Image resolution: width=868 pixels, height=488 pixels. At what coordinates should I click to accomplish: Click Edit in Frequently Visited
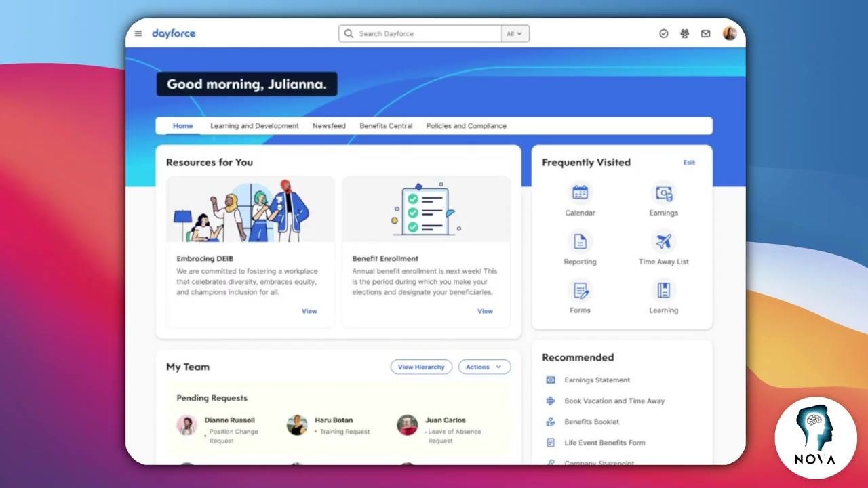tap(689, 163)
